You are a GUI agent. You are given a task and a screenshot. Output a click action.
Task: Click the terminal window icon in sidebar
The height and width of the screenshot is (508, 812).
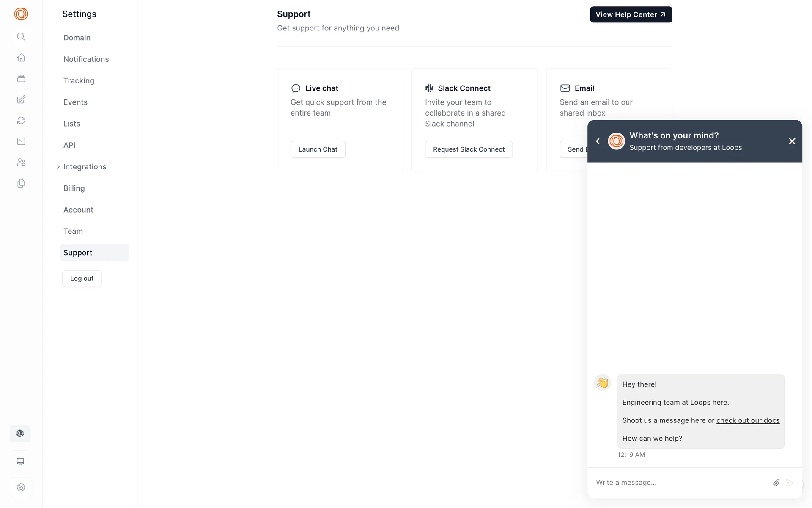(21, 141)
